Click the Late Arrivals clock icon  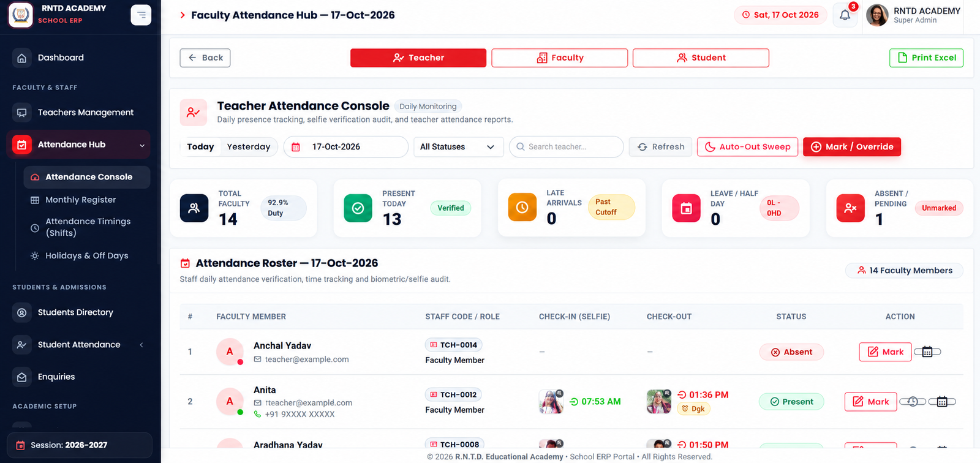coord(522,208)
